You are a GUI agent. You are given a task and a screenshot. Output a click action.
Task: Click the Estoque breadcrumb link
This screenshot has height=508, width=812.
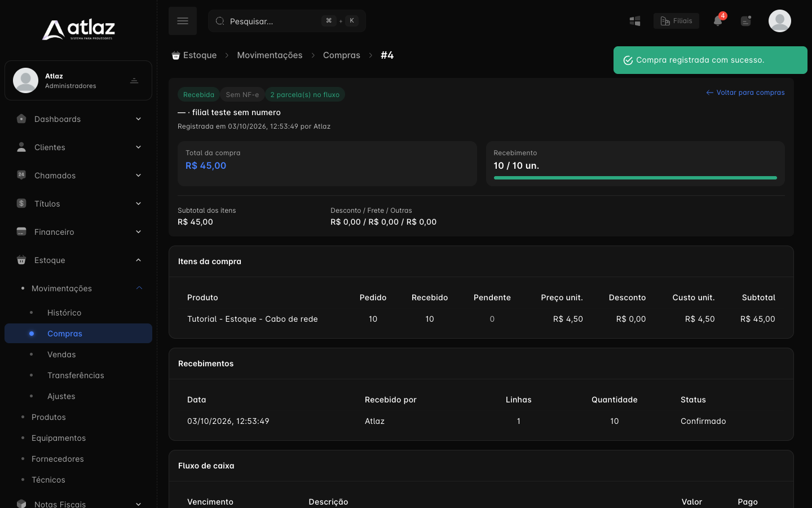(200, 55)
